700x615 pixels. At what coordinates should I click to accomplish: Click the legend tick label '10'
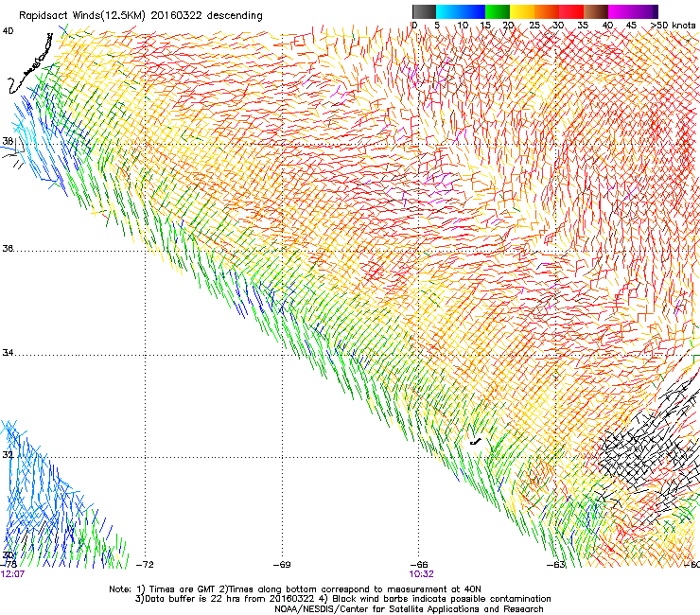463,25
